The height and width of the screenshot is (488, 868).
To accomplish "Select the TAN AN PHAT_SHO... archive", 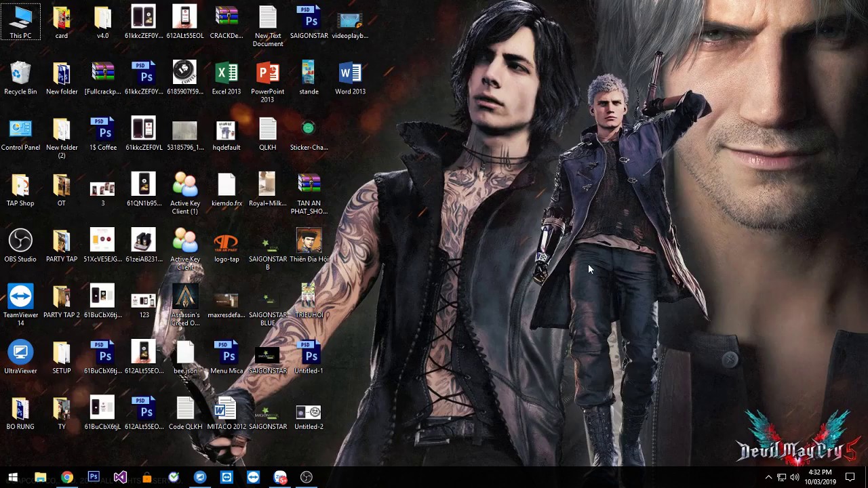I will (x=309, y=195).
